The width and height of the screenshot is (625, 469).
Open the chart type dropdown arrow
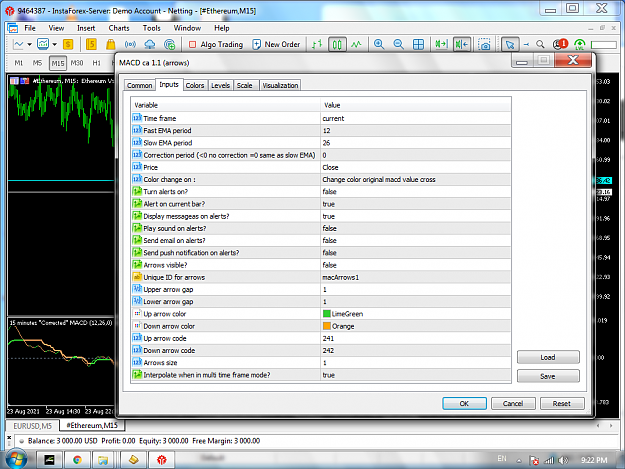29,44
